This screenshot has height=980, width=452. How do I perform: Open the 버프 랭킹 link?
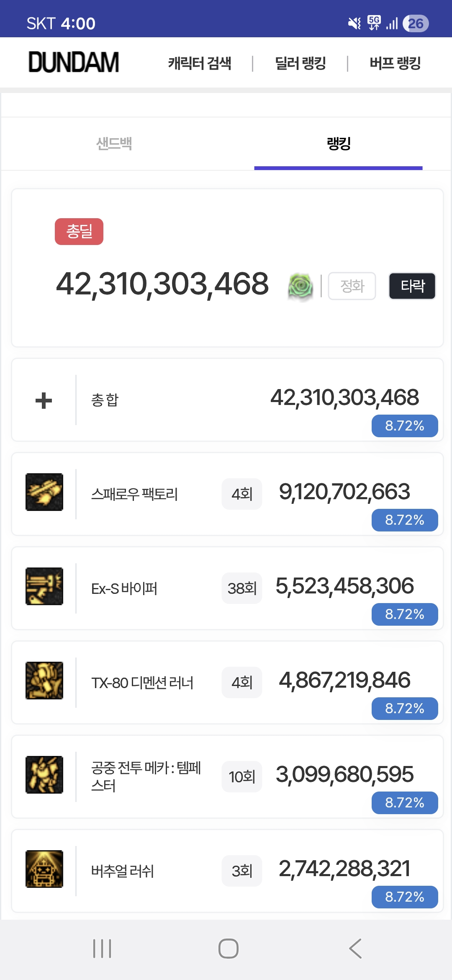pos(395,63)
